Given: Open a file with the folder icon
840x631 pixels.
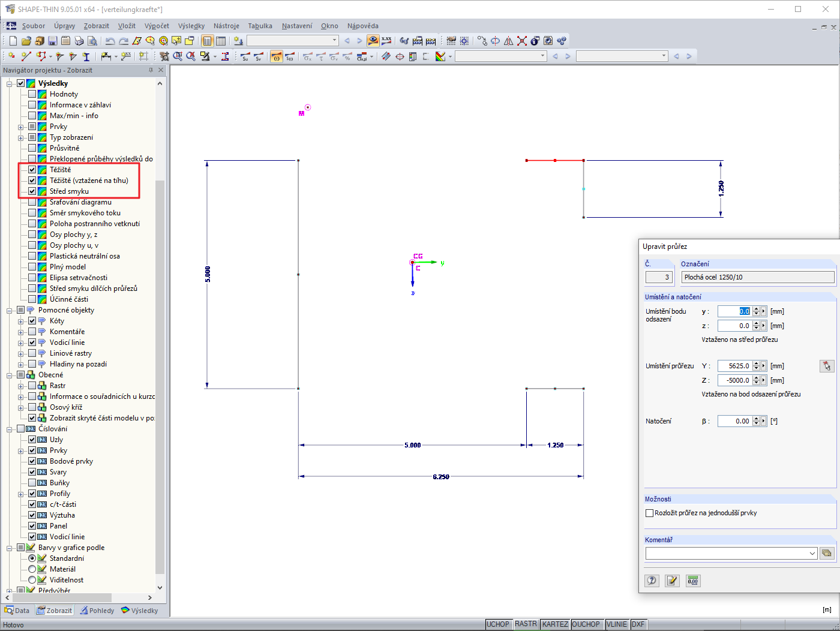Looking at the screenshot, I should (x=26, y=41).
